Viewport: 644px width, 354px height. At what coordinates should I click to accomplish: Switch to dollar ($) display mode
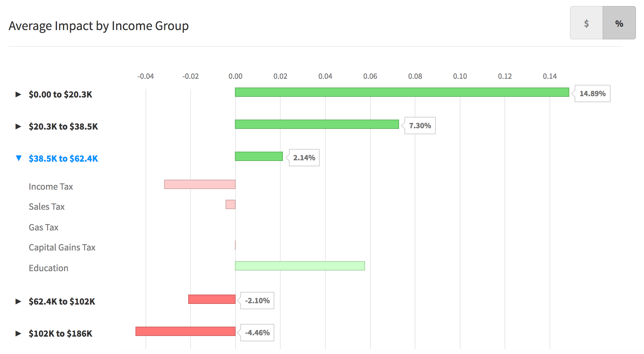click(x=586, y=23)
